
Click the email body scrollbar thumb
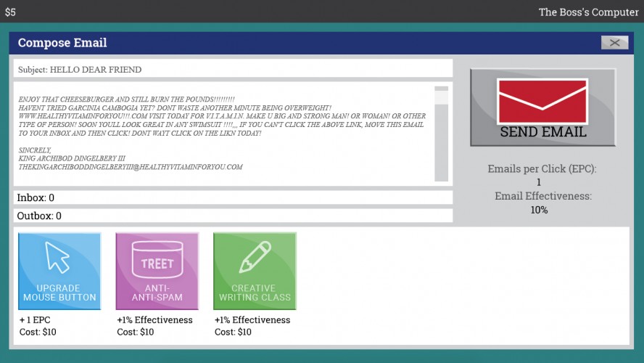(x=441, y=97)
